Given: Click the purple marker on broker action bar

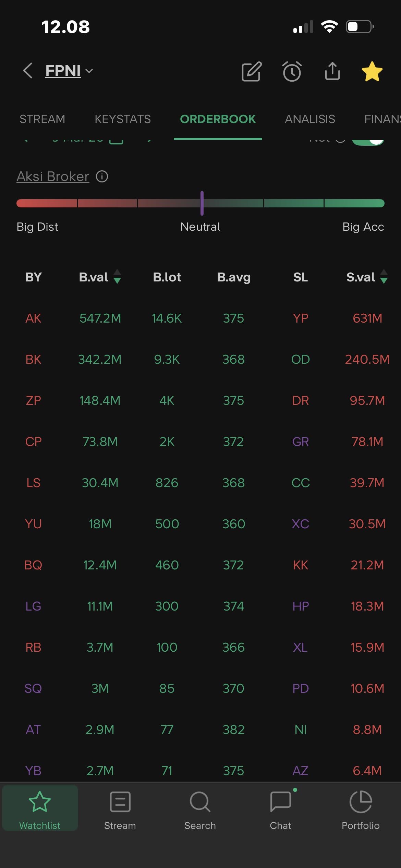Looking at the screenshot, I should [x=202, y=203].
